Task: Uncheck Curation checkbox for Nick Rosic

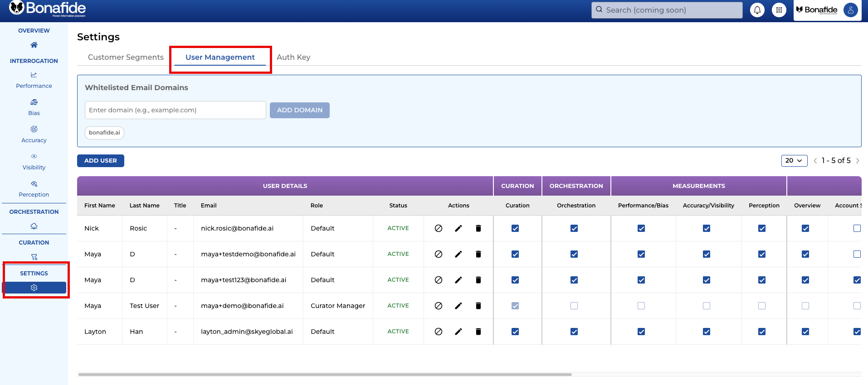Action: 515,228
